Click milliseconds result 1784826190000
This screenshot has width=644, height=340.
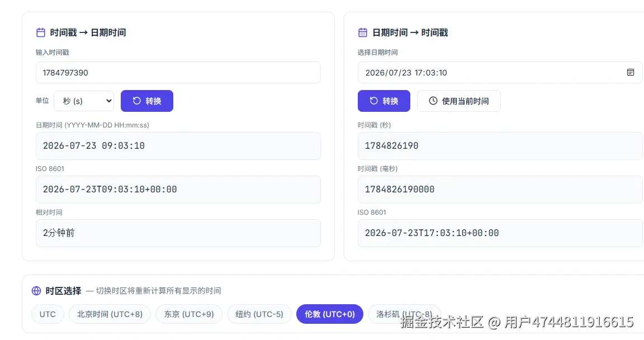(x=500, y=190)
